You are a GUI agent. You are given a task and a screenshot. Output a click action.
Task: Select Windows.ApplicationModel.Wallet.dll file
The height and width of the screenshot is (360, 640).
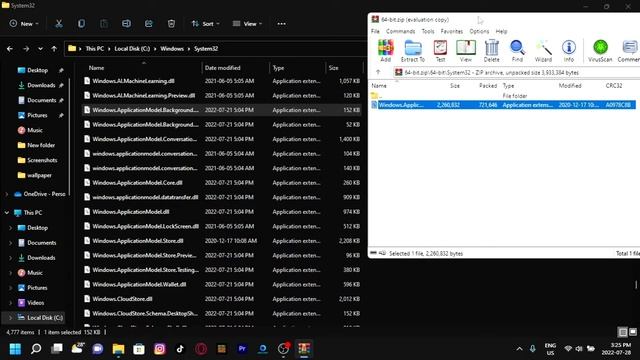pos(222,284)
